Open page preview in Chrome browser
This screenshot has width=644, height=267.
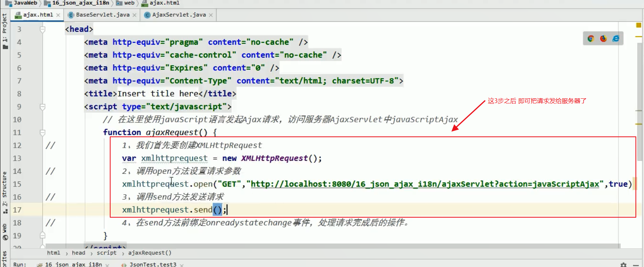click(x=591, y=38)
